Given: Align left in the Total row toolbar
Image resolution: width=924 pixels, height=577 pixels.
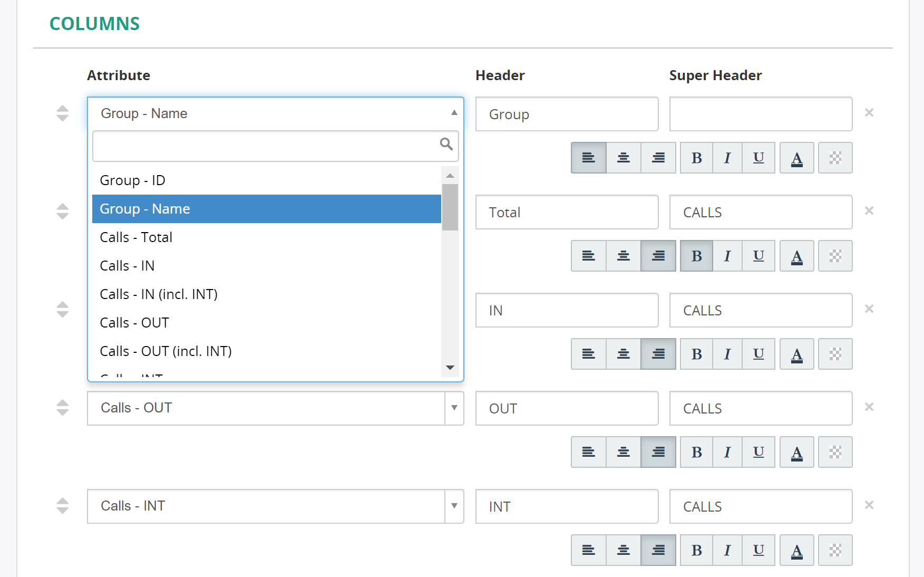Looking at the screenshot, I should point(589,256).
